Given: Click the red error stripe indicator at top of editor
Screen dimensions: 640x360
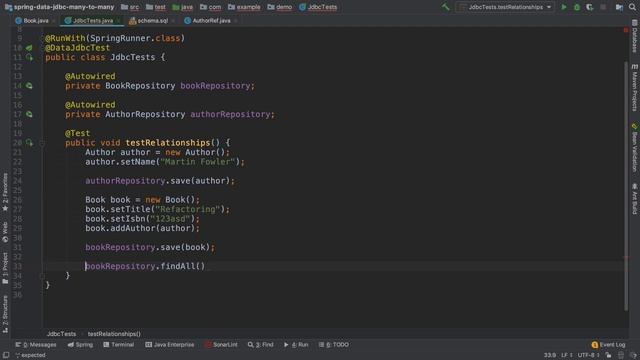Looking at the screenshot, I should coord(626,31).
